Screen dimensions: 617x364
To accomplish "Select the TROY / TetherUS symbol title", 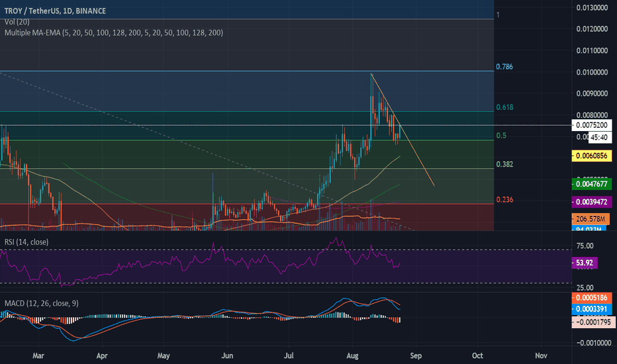I will [55, 11].
